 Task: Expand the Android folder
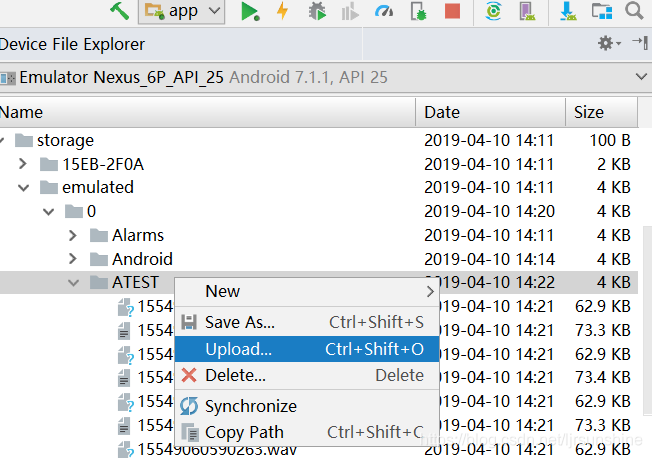coord(73,259)
